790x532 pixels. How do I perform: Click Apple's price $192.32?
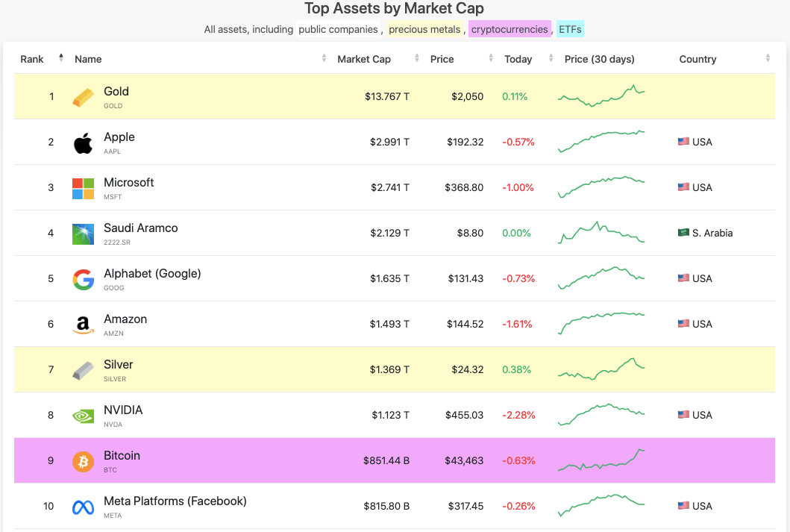[x=465, y=142]
